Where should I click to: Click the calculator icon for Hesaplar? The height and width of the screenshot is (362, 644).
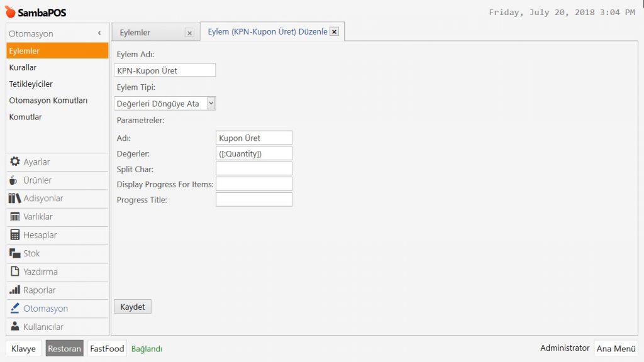pyautogui.click(x=15, y=235)
